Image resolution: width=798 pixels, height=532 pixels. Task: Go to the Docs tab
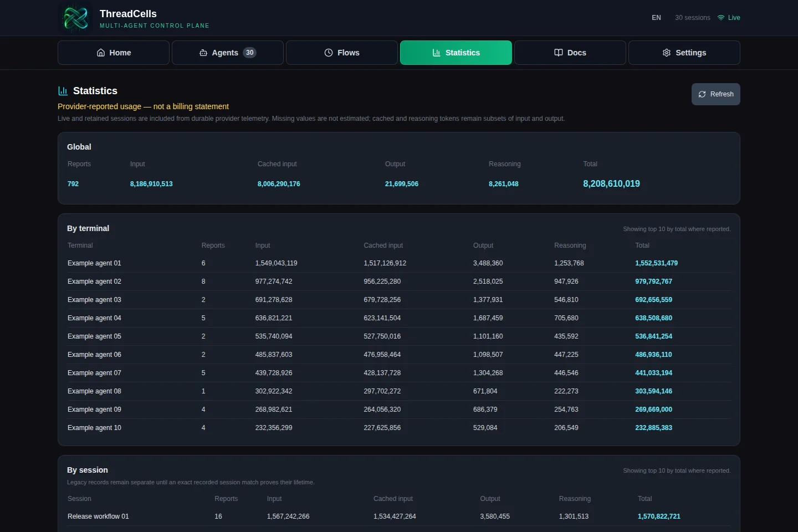point(570,53)
